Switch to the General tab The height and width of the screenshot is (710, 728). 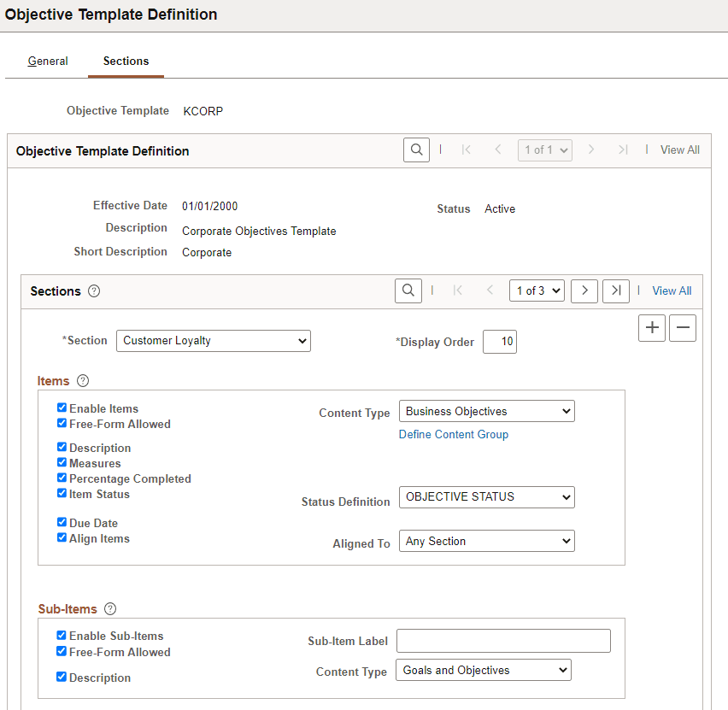(x=48, y=61)
